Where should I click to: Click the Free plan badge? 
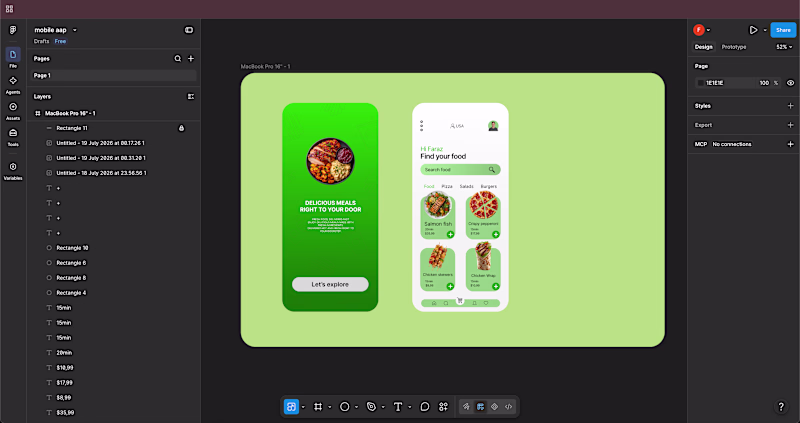pos(60,41)
